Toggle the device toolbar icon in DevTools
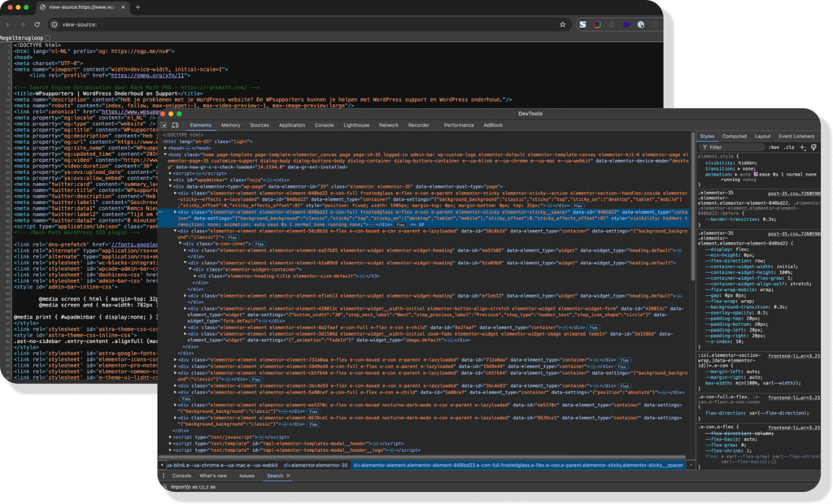This screenshot has height=504, width=833. 176,125
